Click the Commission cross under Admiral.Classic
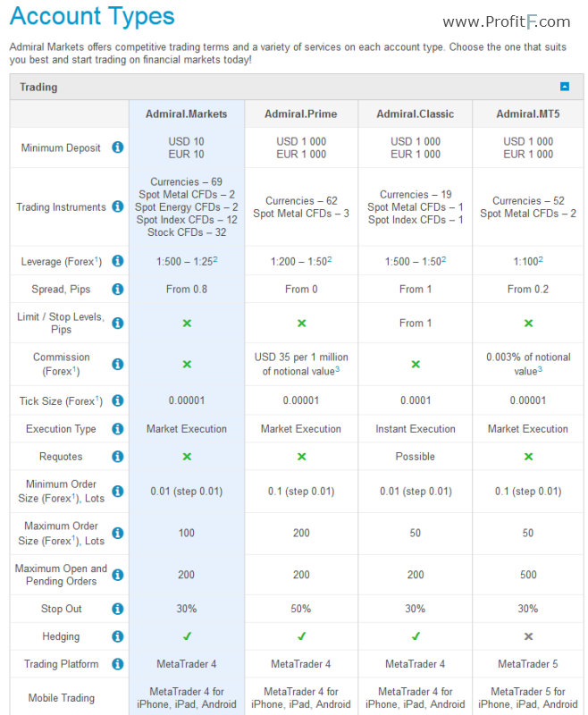Image resolution: width=588 pixels, height=715 pixels. click(416, 364)
